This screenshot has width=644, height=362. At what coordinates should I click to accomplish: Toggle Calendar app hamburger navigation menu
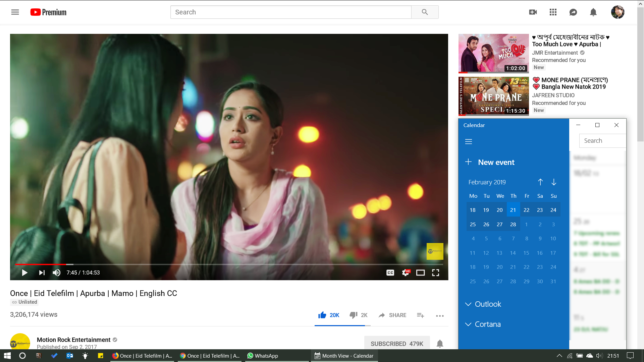point(469,141)
